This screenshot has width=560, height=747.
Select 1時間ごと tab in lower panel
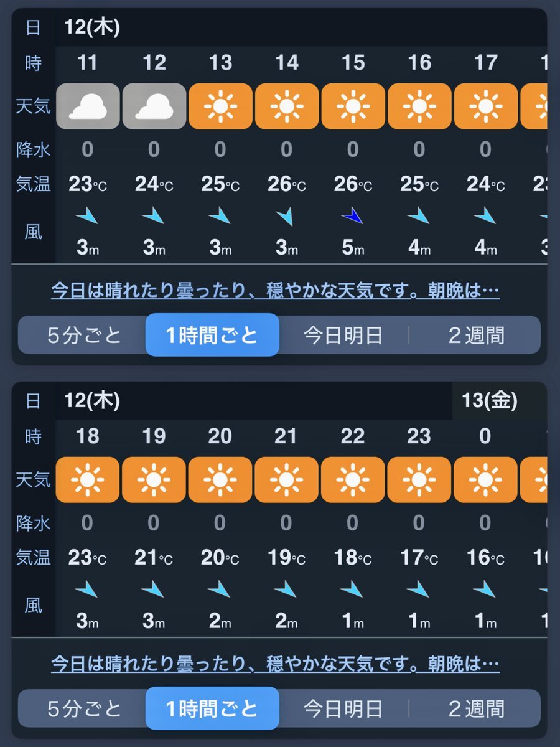(x=212, y=708)
